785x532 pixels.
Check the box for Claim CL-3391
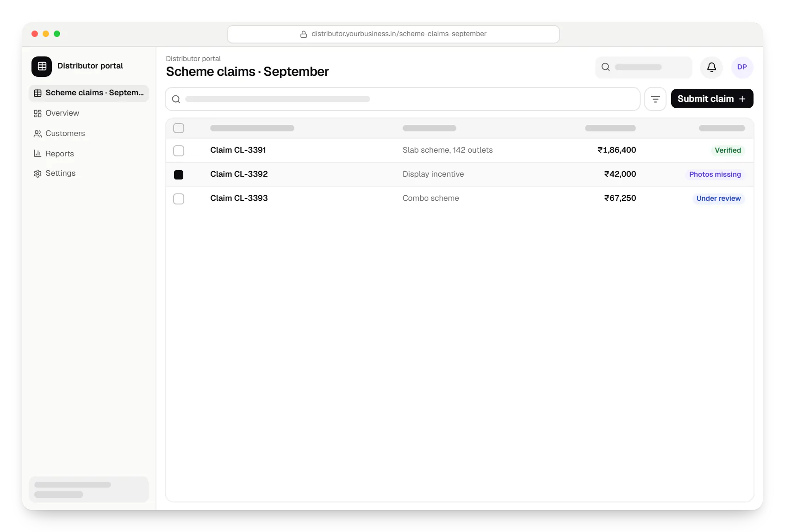[179, 150]
